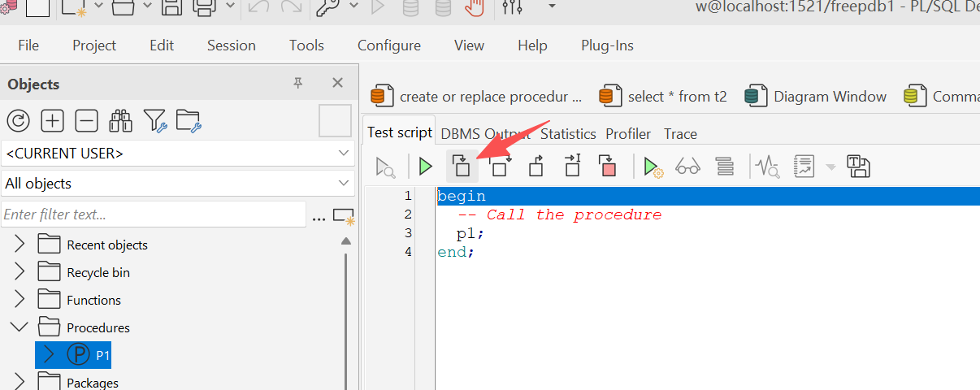Expand the Open file dropdown arrow
Screen dimensions: 980x390
(x=147, y=5)
